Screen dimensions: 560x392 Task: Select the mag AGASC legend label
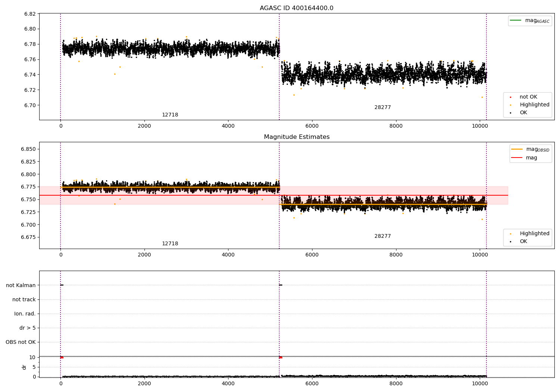click(x=537, y=21)
